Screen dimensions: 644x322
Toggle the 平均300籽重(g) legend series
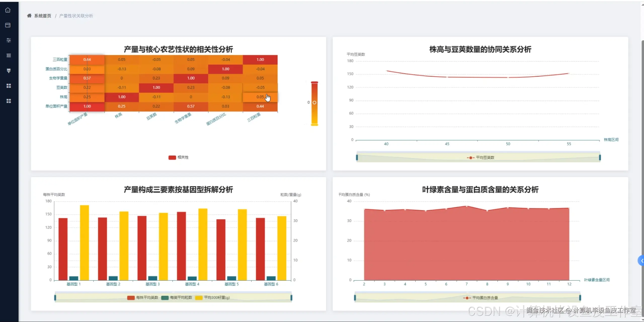click(x=213, y=298)
